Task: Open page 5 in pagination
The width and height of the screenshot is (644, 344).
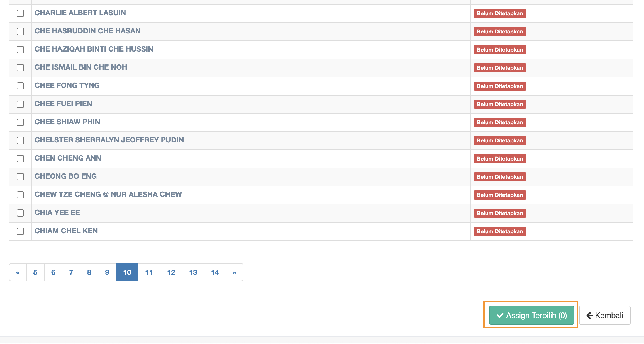Action: pyautogui.click(x=35, y=272)
